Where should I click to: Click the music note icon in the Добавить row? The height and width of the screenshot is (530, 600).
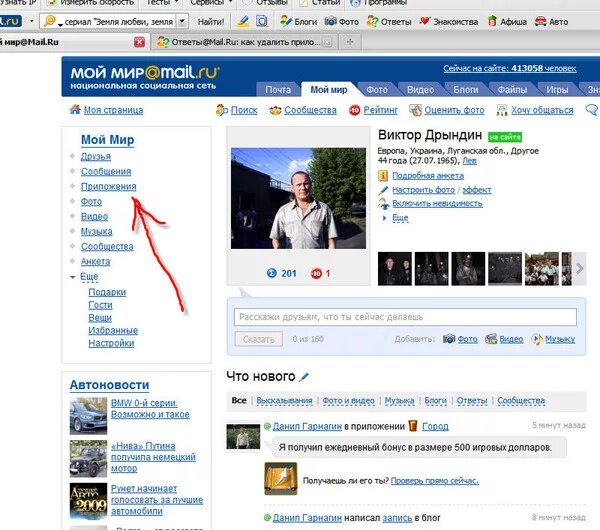click(x=537, y=339)
